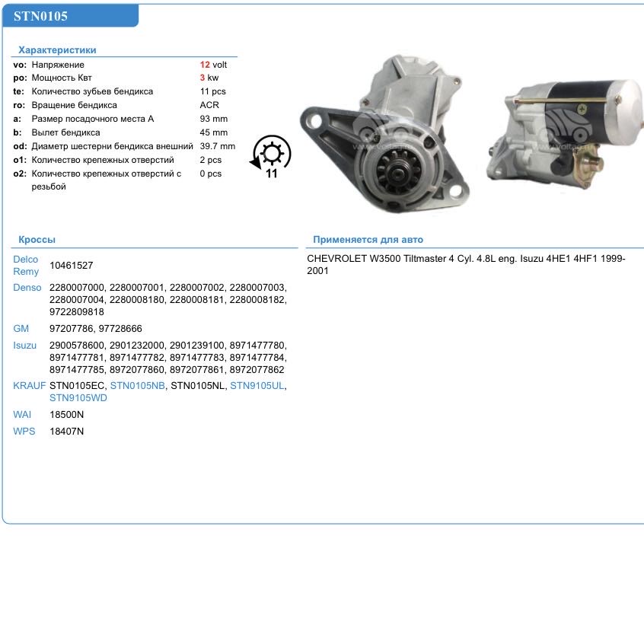Click the Delco Remy number 10461527

pos(71,265)
